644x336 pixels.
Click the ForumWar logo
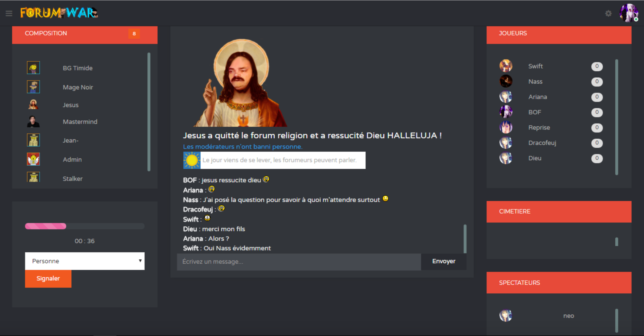(59, 13)
